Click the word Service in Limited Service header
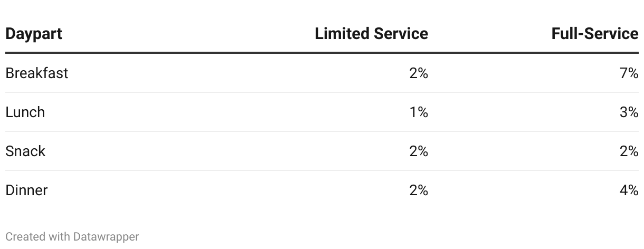 point(401,34)
